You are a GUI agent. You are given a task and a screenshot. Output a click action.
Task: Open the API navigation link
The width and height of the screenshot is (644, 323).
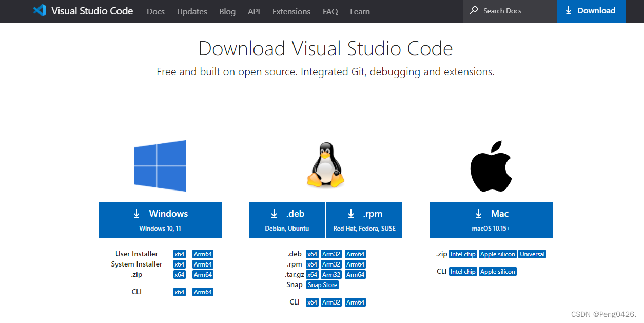tap(254, 11)
